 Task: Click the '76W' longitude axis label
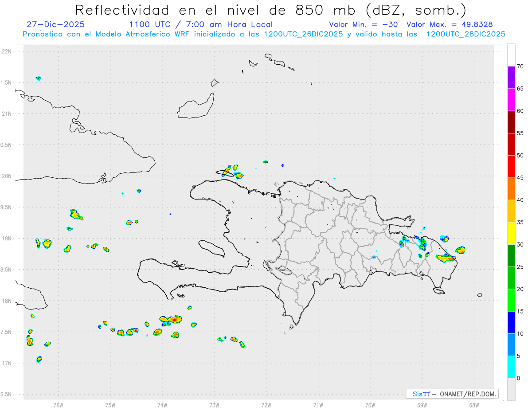click(x=58, y=405)
